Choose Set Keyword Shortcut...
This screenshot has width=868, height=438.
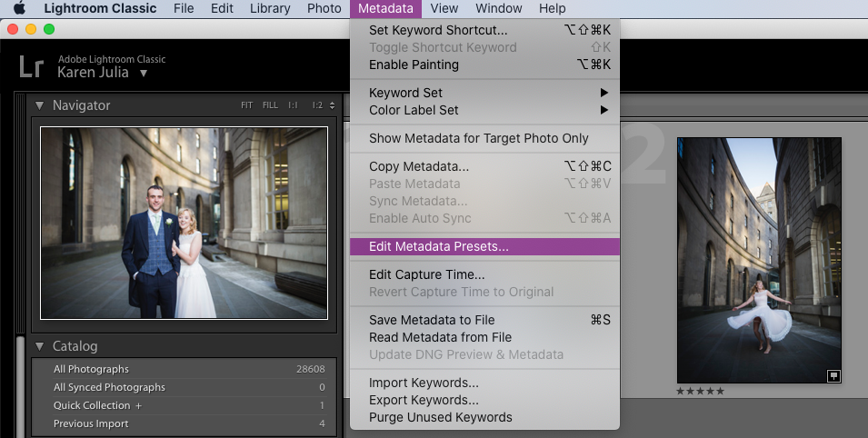point(484,30)
